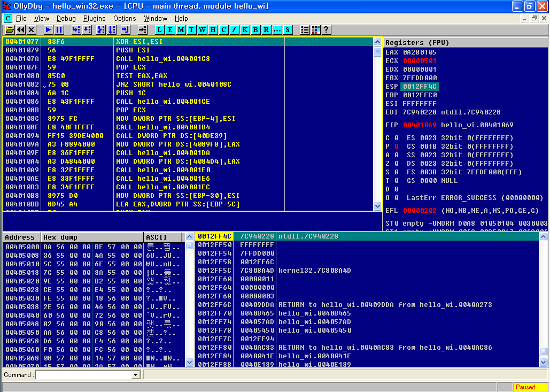Toggle the C flag bit in registers

point(396,138)
